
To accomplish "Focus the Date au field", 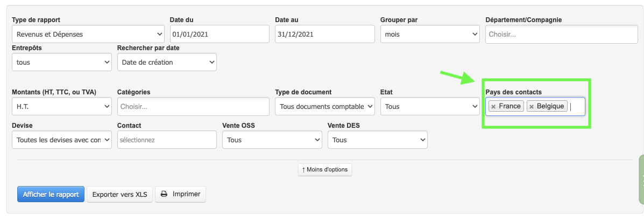I will [x=324, y=35].
